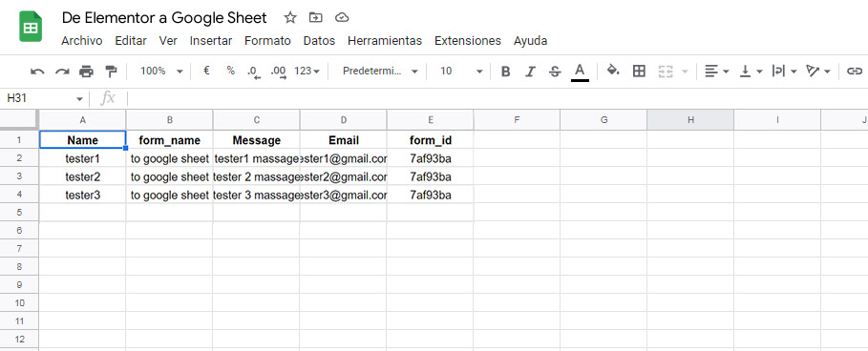Select the Email header cell

pos(343,140)
